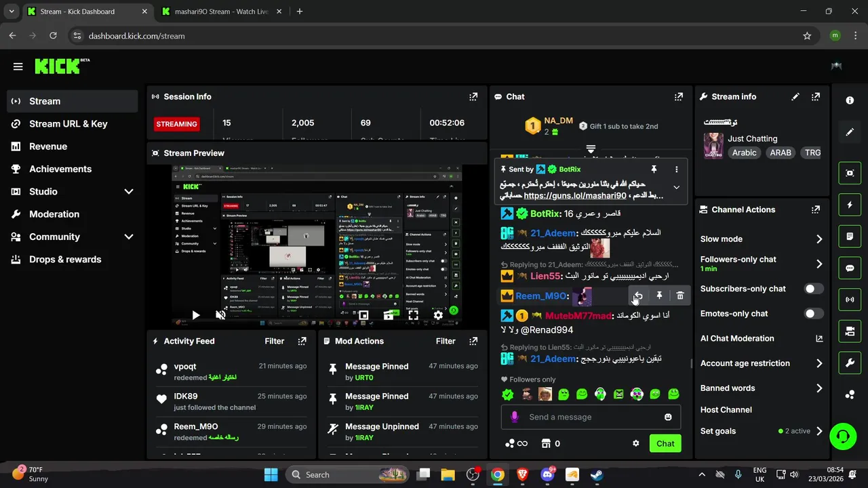Pin Reem_M9O's chat message

659,296
